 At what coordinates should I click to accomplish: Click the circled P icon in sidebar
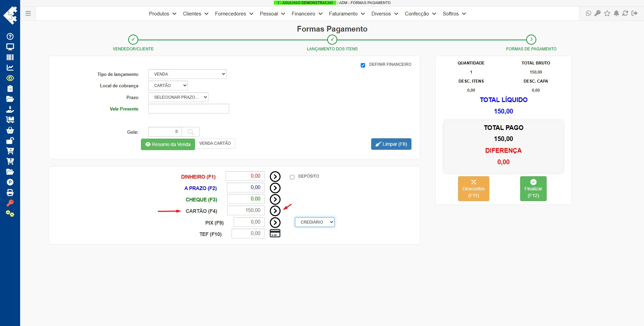point(10,182)
